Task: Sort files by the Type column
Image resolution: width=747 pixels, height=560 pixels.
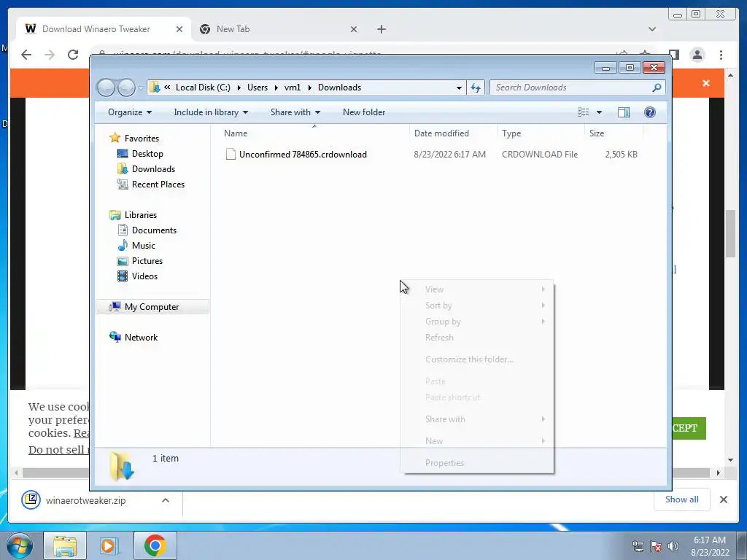Action: 541,133
